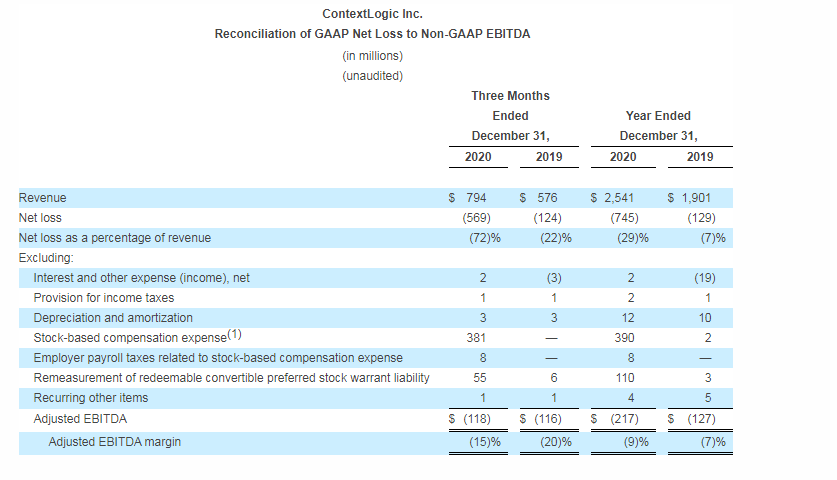Viewport: 837px width, 480px height.
Task: Click depreciation value 12
Action: click(628, 318)
